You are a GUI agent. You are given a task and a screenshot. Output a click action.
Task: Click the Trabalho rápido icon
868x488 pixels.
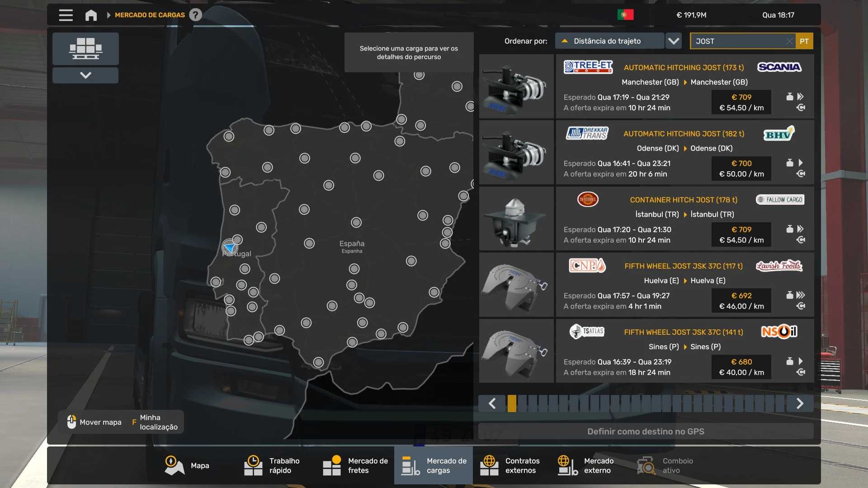tap(253, 465)
